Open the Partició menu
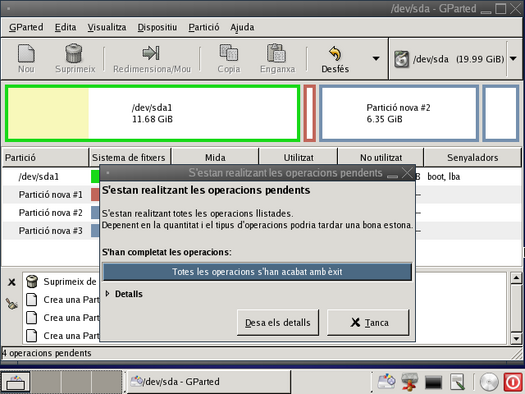This screenshot has width=525, height=394. tap(204, 27)
